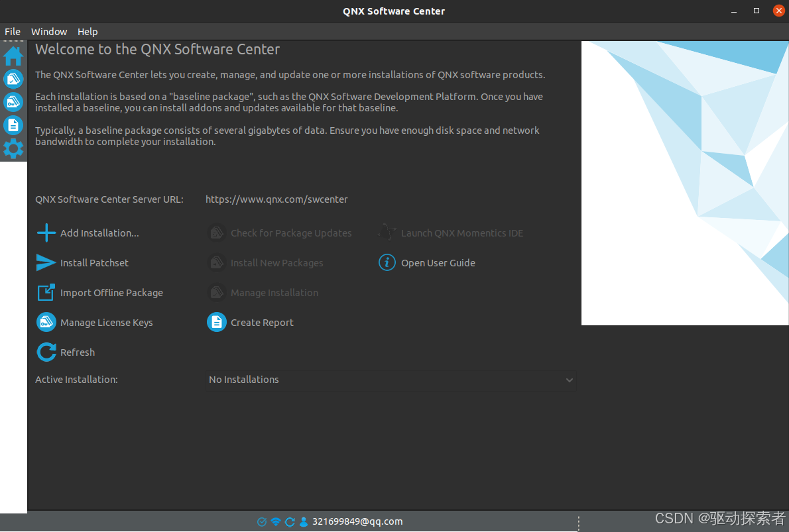Click the status bar user account icon

pos(304,522)
